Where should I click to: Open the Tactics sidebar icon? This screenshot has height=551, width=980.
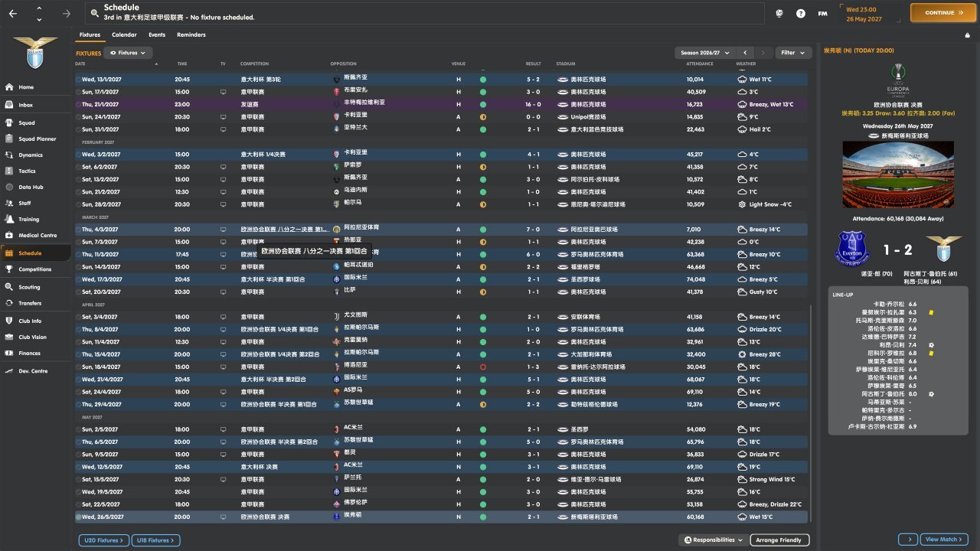[x=10, y=171]
